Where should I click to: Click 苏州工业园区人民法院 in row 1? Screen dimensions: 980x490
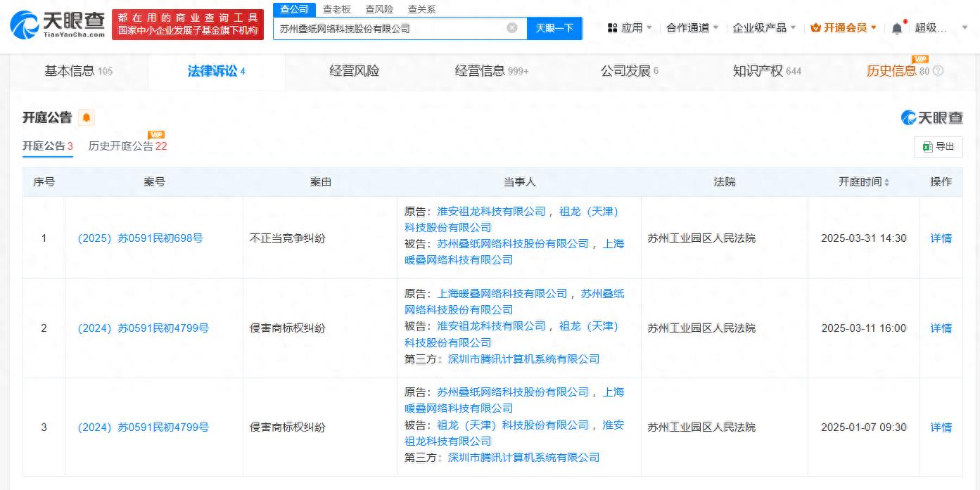701,238
